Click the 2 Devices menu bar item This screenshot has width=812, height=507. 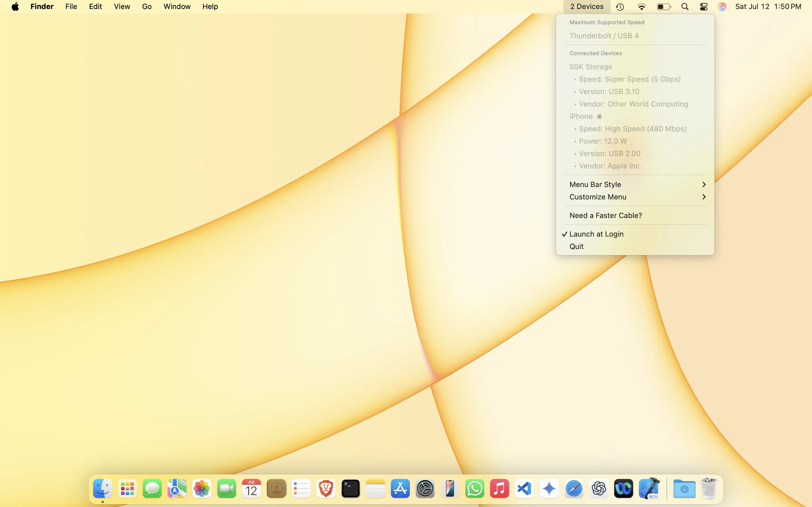[586, 7]
